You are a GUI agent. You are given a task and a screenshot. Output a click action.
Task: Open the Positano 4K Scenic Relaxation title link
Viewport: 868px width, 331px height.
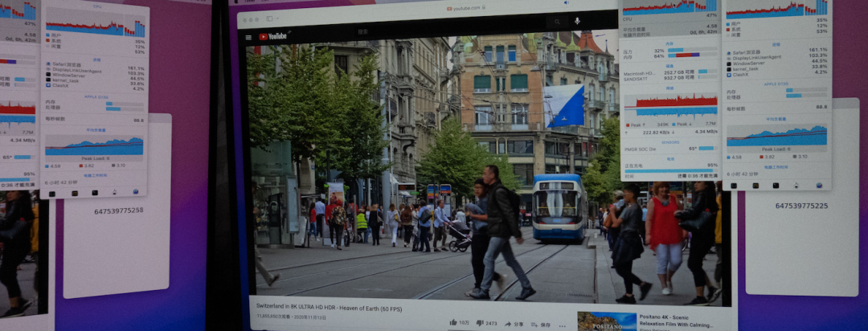tap(677, 321)
